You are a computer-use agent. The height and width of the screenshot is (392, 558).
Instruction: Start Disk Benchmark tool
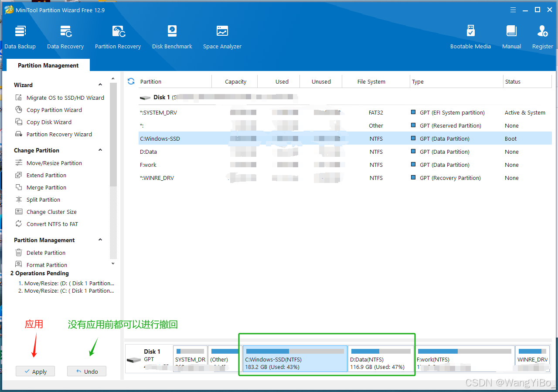point(172,37)
